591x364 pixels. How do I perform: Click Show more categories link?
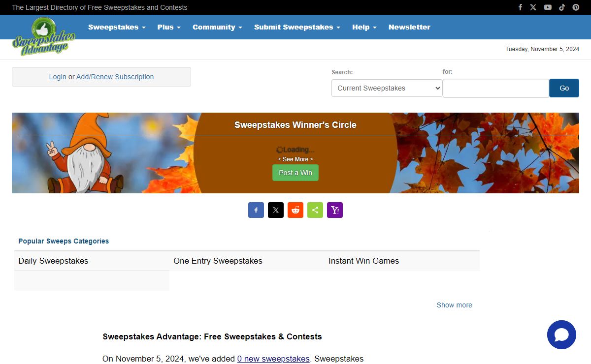[454, 305]
